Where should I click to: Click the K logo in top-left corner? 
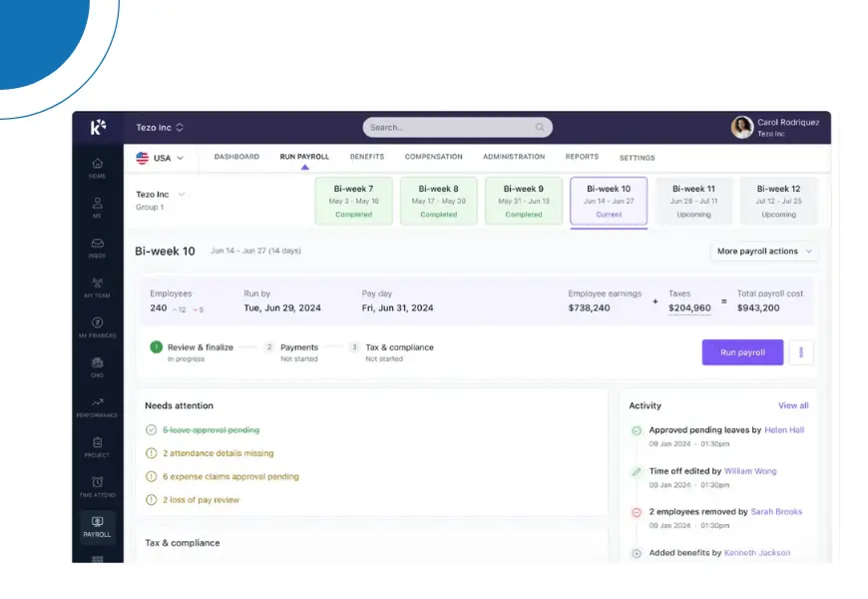pos(98,127)
